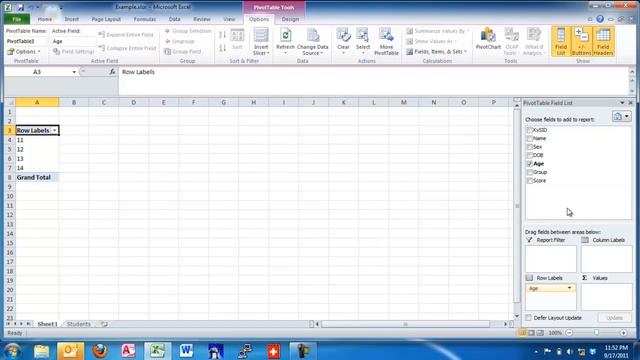Viewport: 640px width, 360px height.
Task: Click the zoom slider handle
Action: [596, 333]
